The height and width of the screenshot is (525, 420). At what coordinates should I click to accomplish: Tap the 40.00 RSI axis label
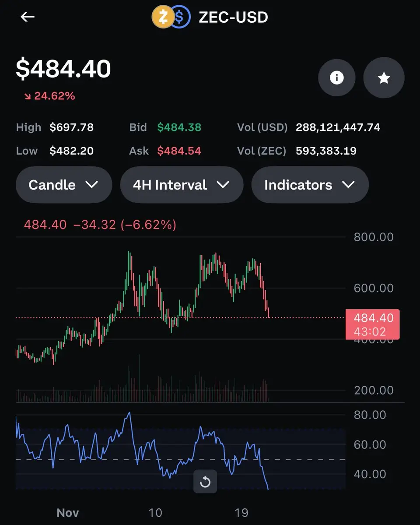point(370,474)
